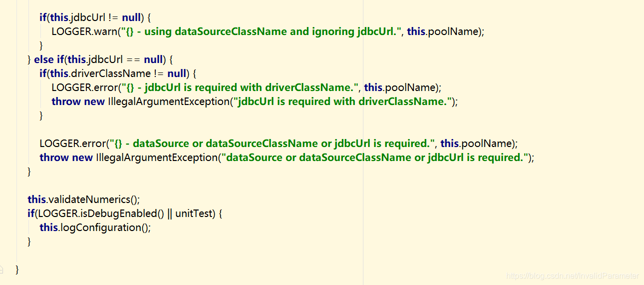Click the LOGGER.warn call
This screenshot has width=644, height=285.
pyautogui.click(x=84, y=31)
